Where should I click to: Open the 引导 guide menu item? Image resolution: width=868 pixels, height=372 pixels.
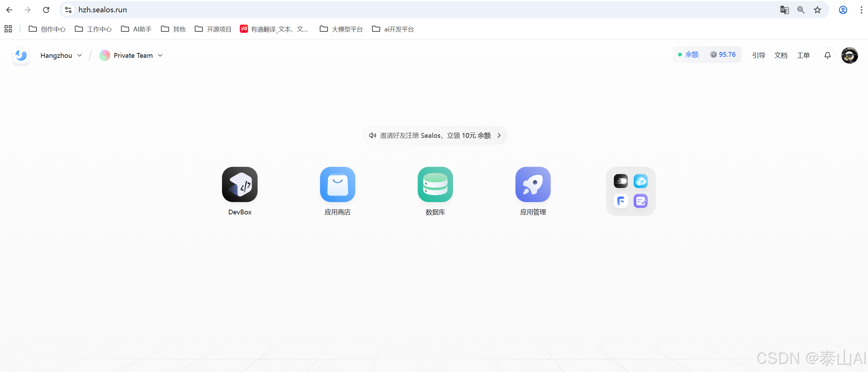click(758, 55)
